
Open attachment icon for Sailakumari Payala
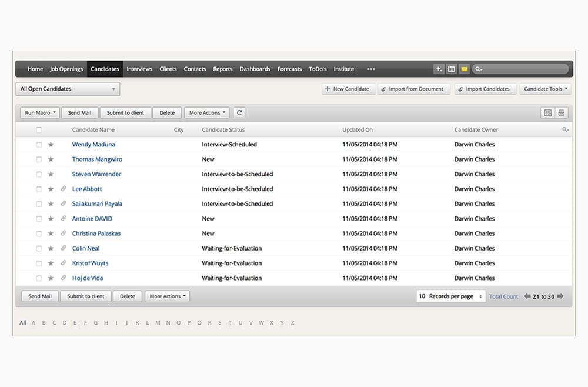(x=64, y=203)
